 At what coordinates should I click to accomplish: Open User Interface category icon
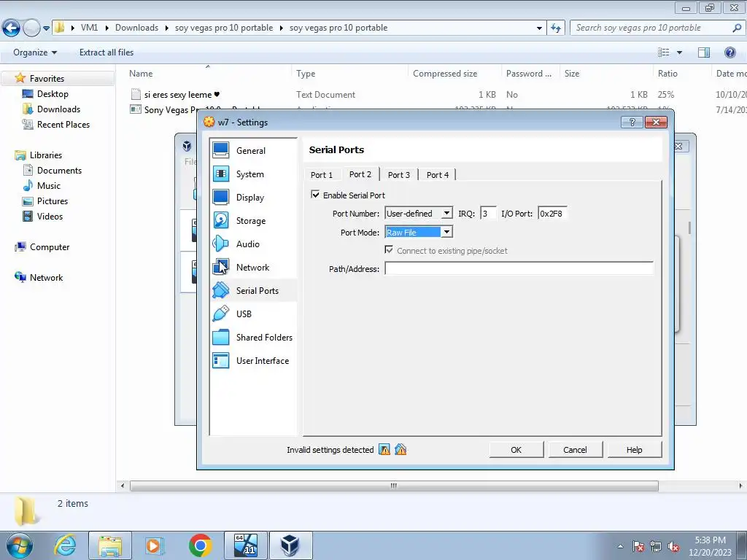tap(220, 360)
